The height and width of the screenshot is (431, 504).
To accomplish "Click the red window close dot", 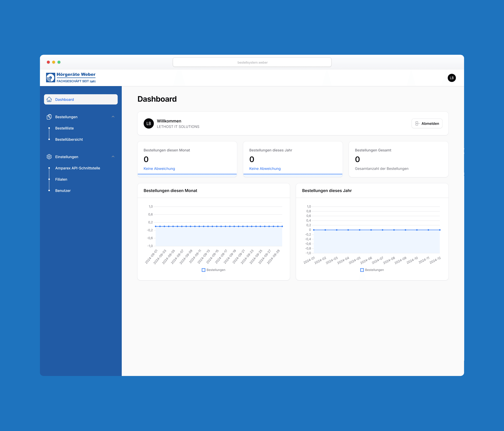I will click(x=48, y=62).
